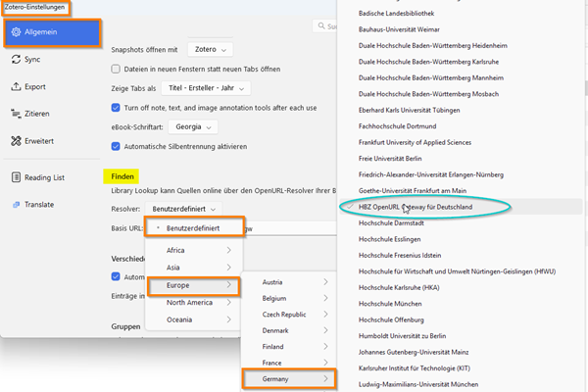Viewport: 588px width, 392px height.
Task: Select Hochschule Darmstadt resolver
Action: click(x=391, y=223)
